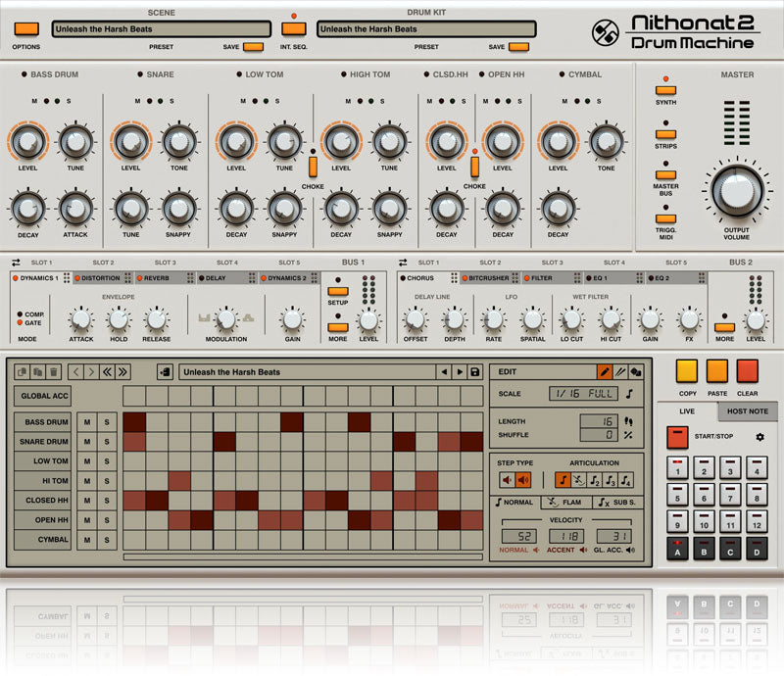Image resolution: width=784 pixels, height=676 pixels.
Task: Click the paste pattern icon in sequencer toolbar
Action: [x=37, y=372]
